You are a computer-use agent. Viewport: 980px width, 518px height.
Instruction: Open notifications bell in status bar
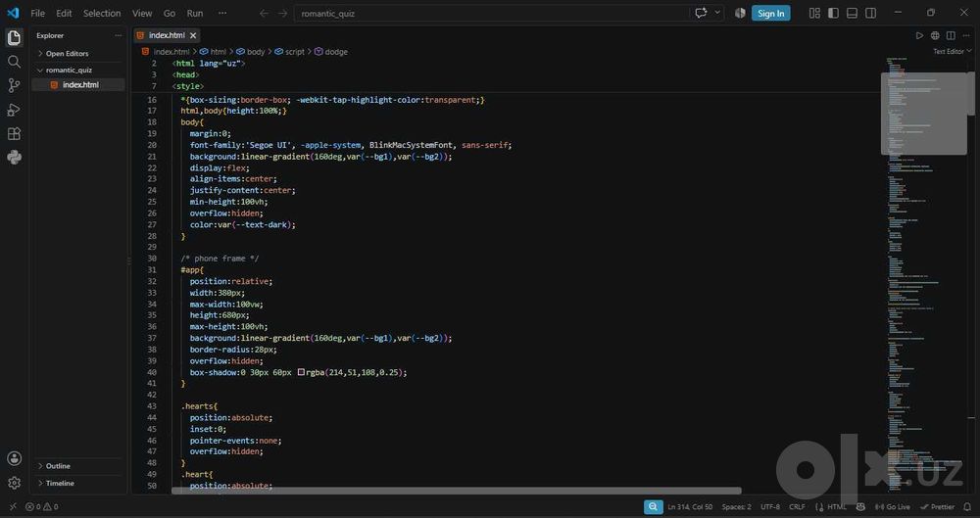click(967, 507)
